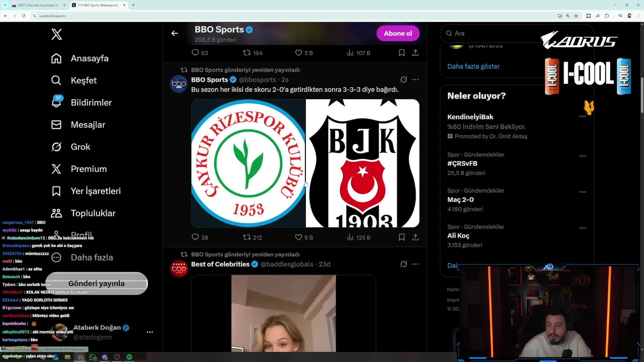The image size is (644, 362).
Task: Switch to ÖZET Zecorner Kayserispor tab
Action: [x=38, y=5]
